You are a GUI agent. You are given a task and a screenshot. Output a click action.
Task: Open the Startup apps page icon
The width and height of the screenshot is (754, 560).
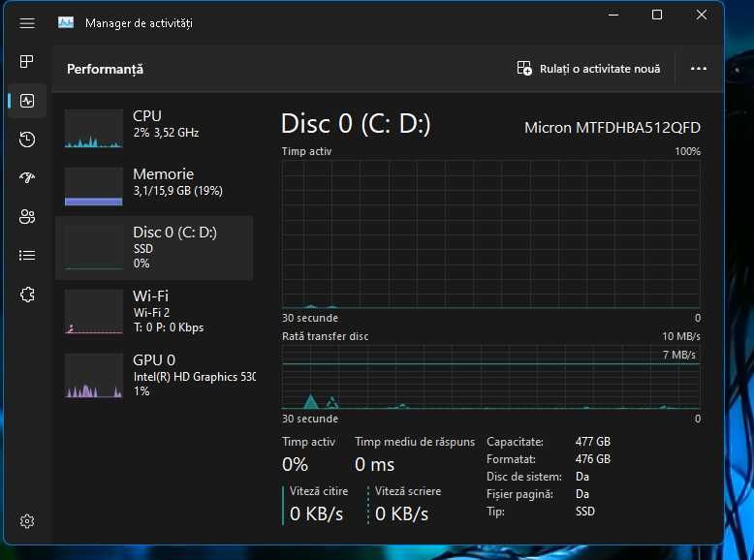point(27,178)
